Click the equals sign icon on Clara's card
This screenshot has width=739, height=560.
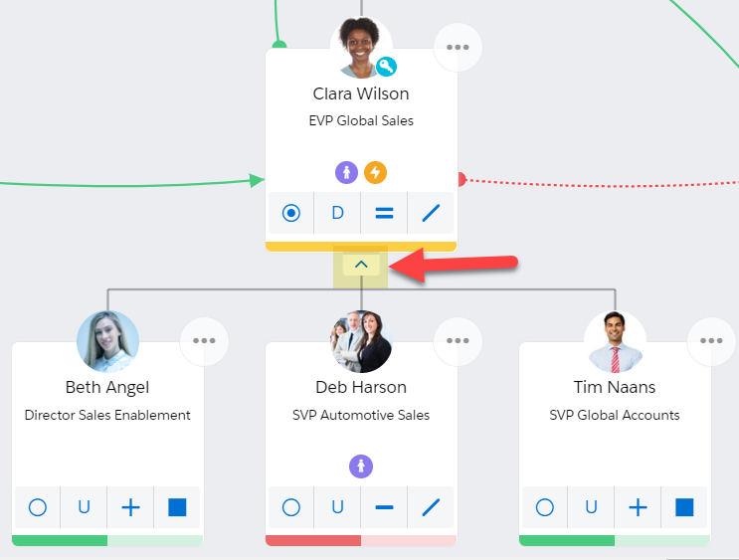[384, 213]
